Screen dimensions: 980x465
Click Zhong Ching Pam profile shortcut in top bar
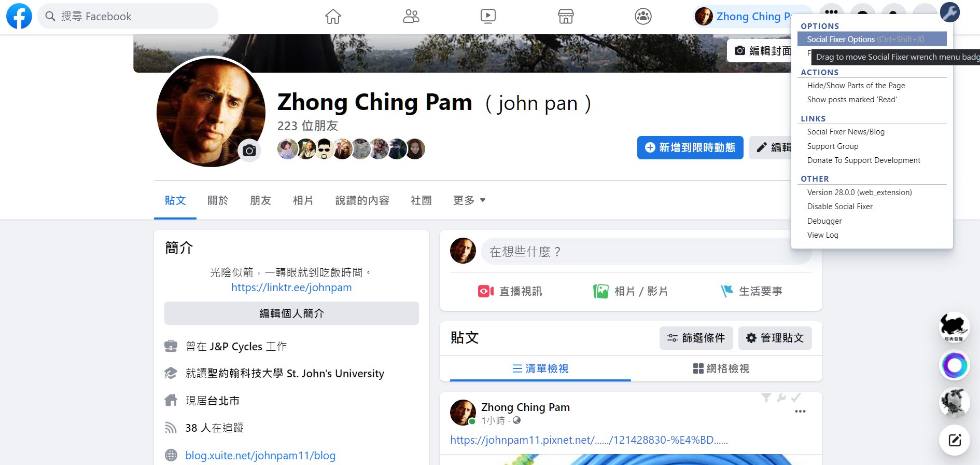tap(744, 17)
